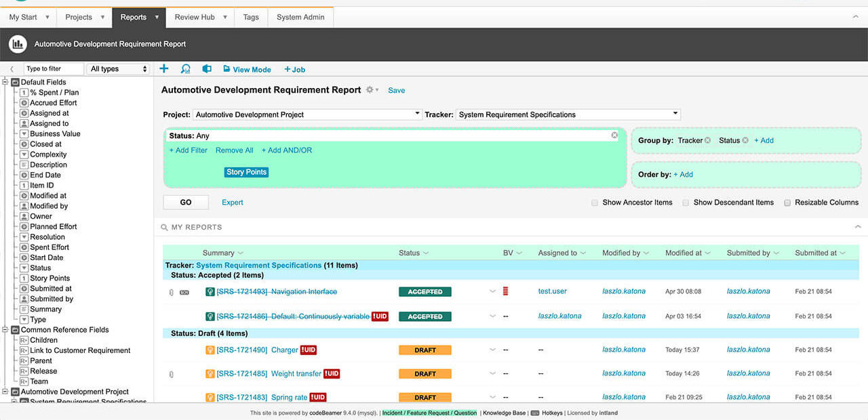Image resolution: width=868 pixels, height=420 pixels.
Task: Collapse the left field tree with the arrow
Action: [12, 69]
